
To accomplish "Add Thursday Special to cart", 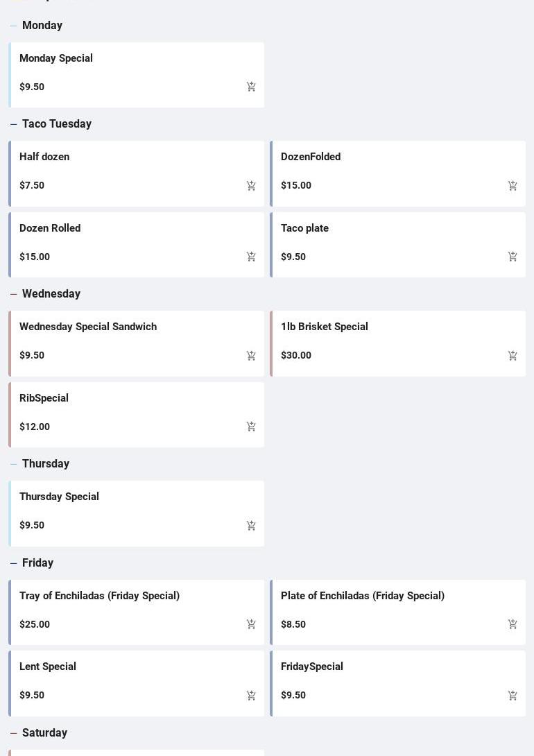I will click(x=251, y=526).
